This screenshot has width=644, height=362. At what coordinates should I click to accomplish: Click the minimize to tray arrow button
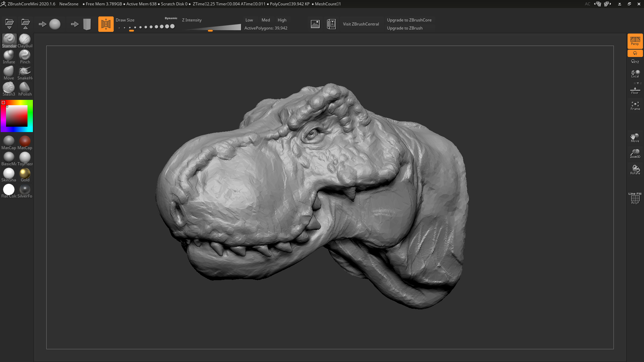click(x=620, y=4)
